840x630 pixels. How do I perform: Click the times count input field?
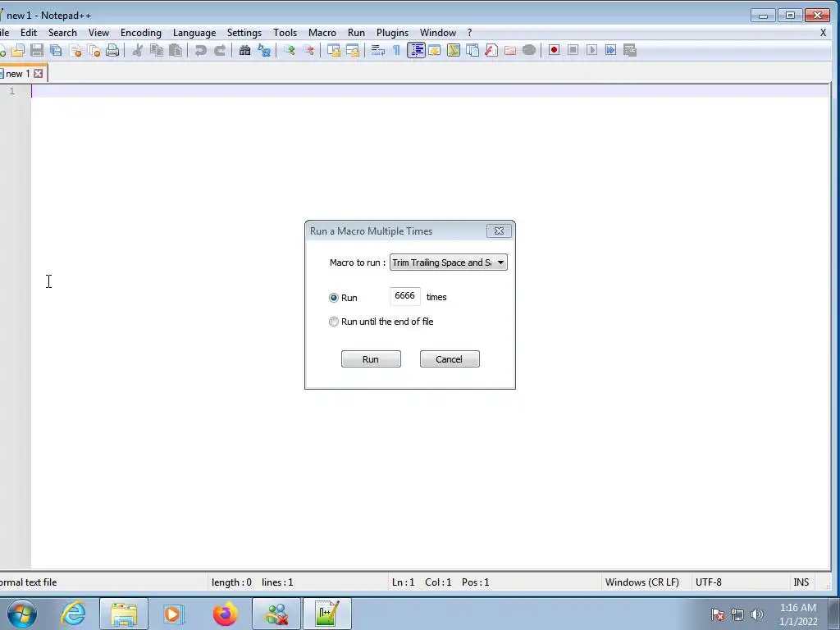coord(405,296)
